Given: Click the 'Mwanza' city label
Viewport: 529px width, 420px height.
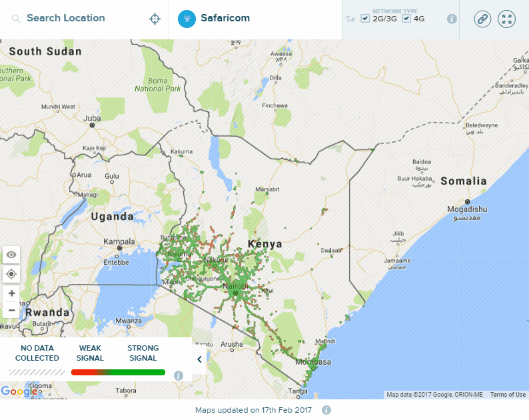Looking at the screenshot, I should pos(129,321).
